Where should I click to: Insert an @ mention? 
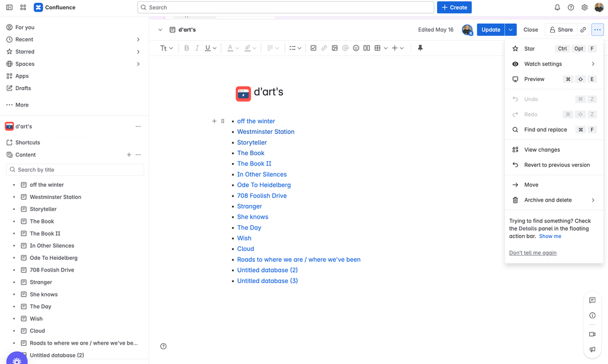[346, 48]
